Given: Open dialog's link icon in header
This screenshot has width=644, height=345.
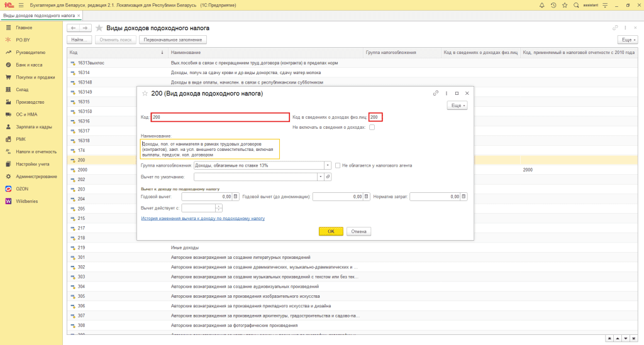Looking at the screenshot, I should tap(436, 93).
